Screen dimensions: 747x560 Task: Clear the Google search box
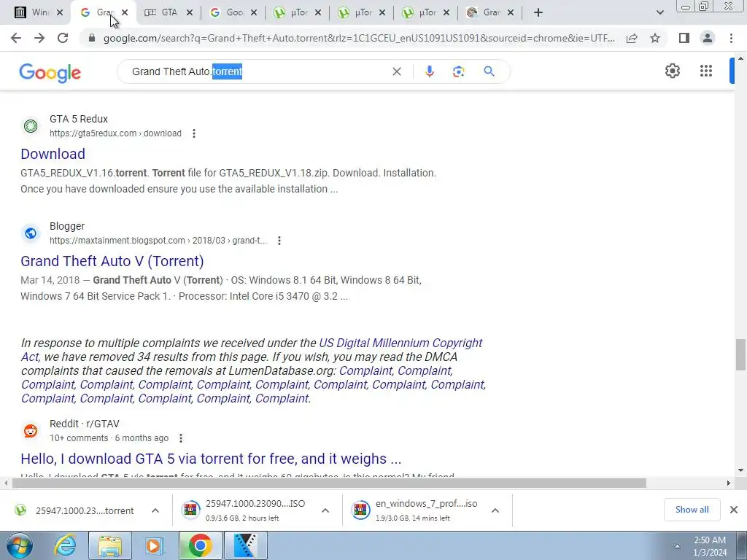[396, 71]
